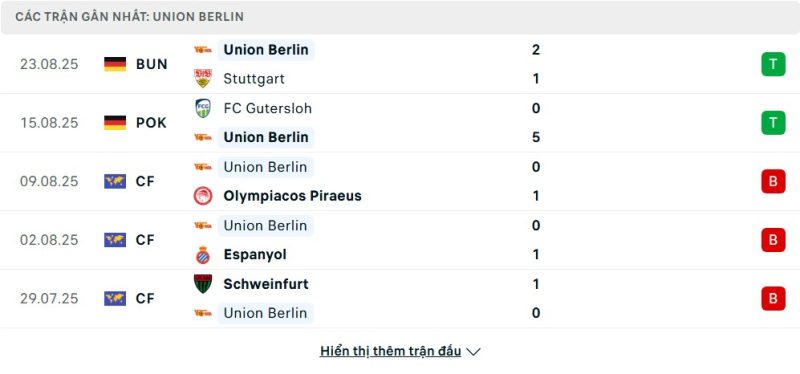This screenshot has height=374, width=800.
Task: Click the green T badge for Gutersloh match
Action: tap(773, 123)
